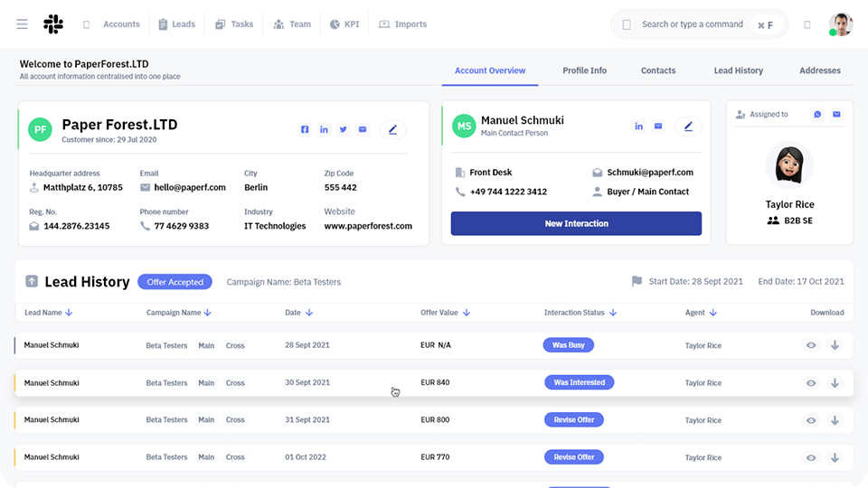The width and height of the screenshot is (868, 488).
Task: Switch to Contacts tab
Action: click(658, 70)
